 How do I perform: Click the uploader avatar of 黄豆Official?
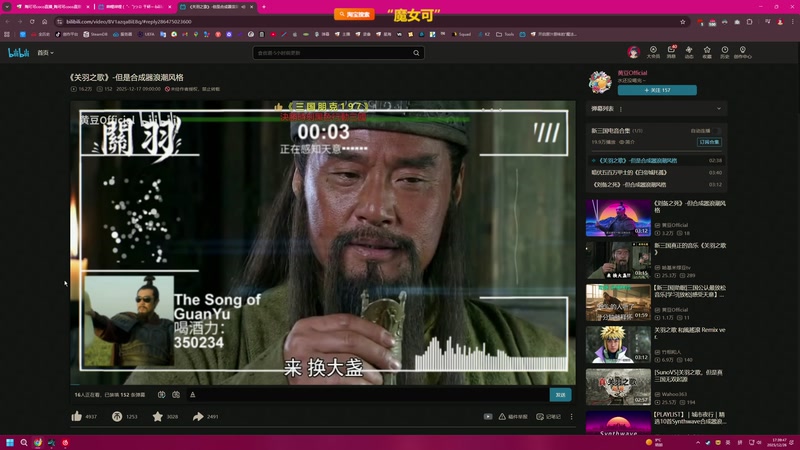[x=600, y=82]
